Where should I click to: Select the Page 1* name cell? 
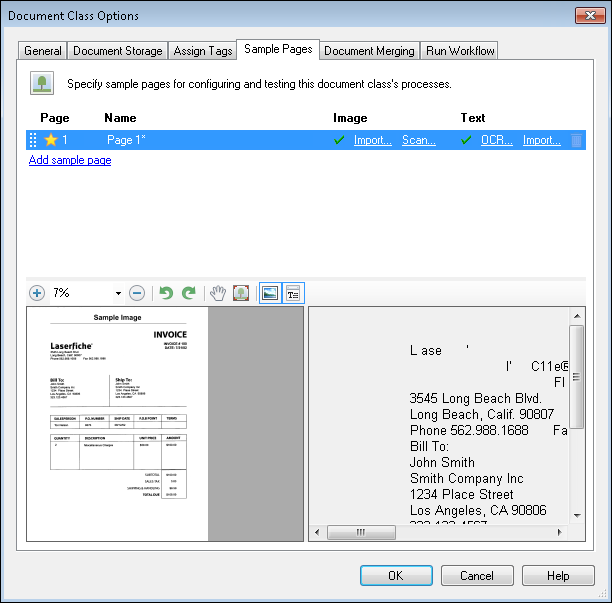coord(126,140)
